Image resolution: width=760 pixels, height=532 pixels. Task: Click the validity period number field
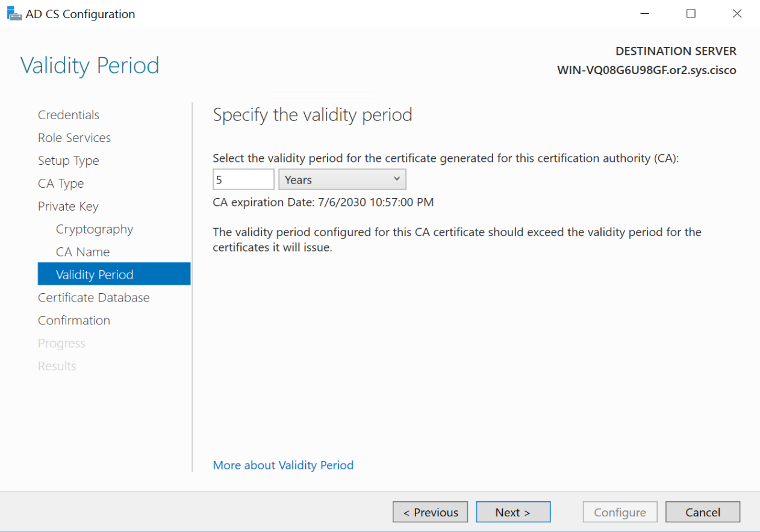[243, 179]
